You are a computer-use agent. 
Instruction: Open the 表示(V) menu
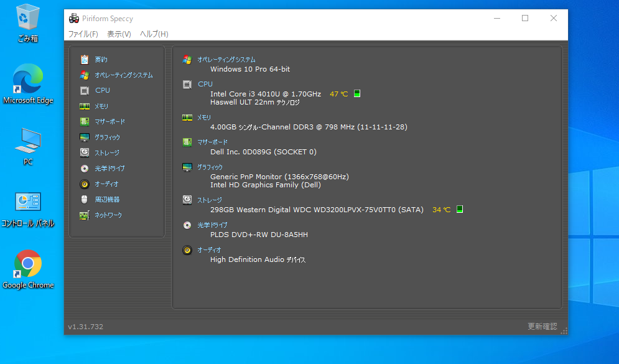pos(119,34)
